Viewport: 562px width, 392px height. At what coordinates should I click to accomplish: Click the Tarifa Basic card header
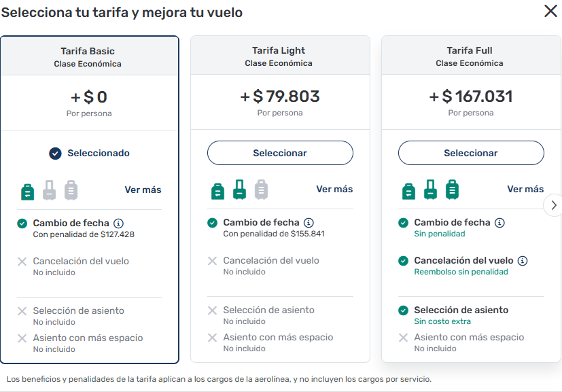coord(90,56)
